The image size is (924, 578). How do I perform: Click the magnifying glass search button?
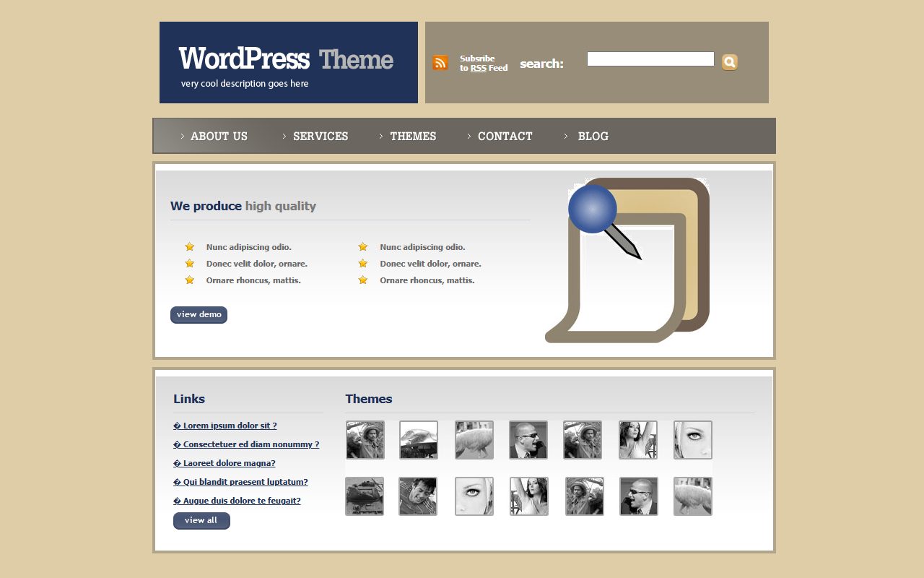pos(730,62)
